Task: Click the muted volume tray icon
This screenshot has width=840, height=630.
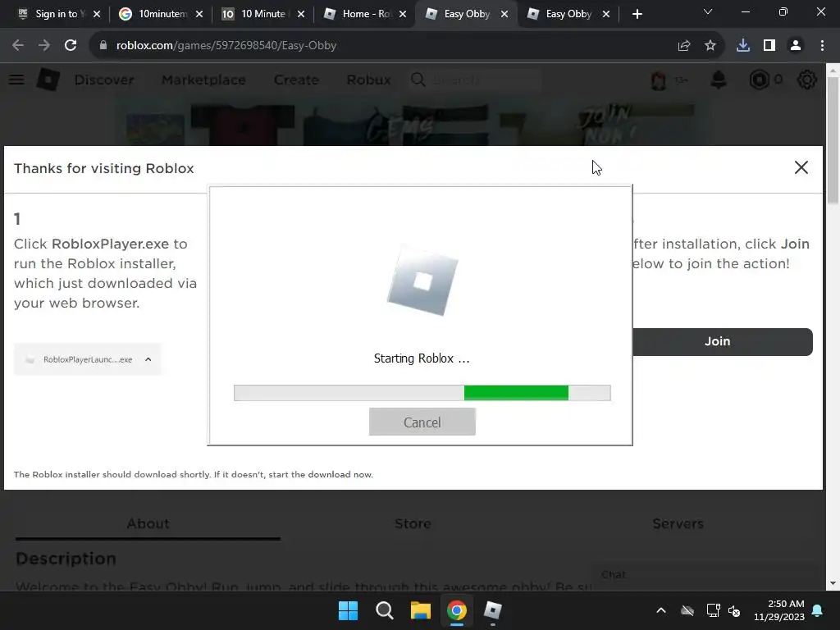Action: [734, 610]
